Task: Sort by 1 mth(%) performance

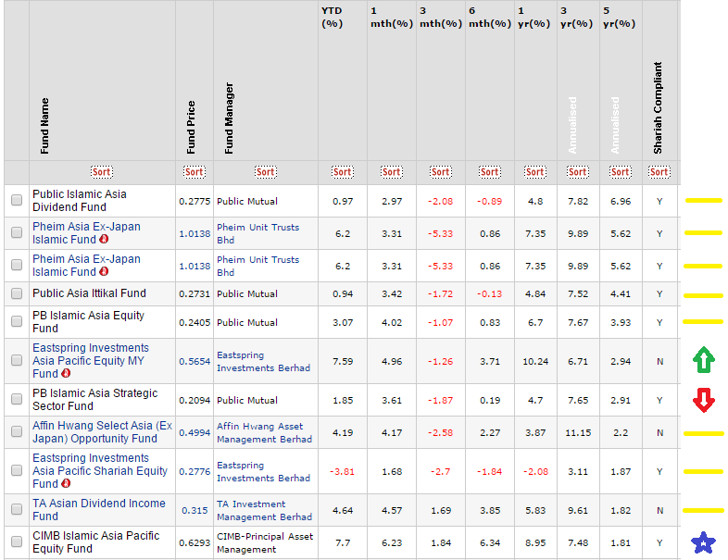Action: point(392,172)
